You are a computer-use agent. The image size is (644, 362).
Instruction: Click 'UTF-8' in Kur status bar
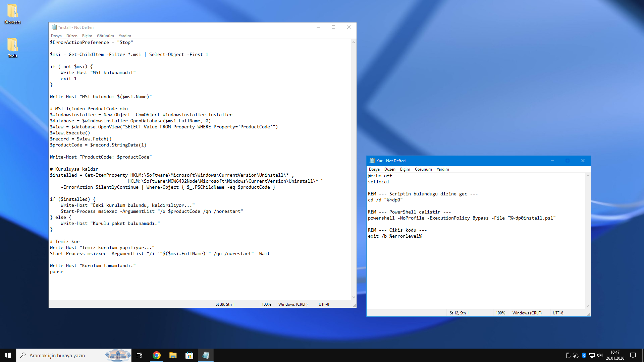pyautogui.click(x=558, y=313)
